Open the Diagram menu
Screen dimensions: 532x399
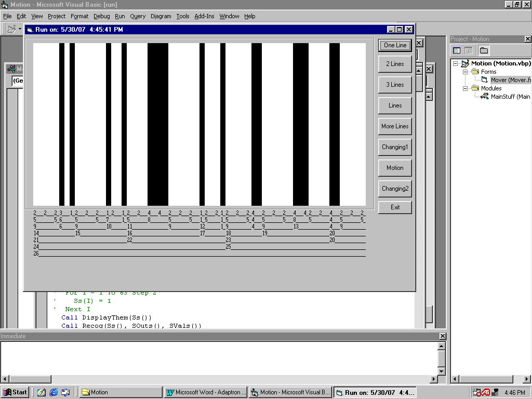[161, 16]
